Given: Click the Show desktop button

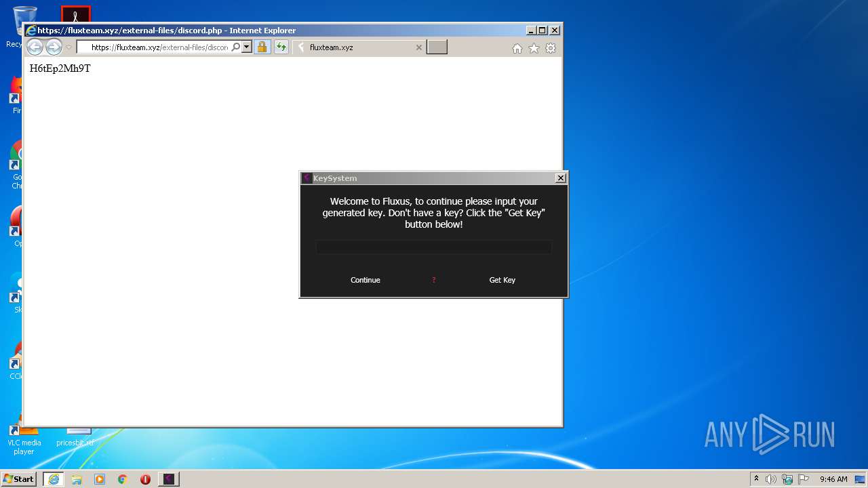Looking at the screenshot, I should click(x=861, y=479).
